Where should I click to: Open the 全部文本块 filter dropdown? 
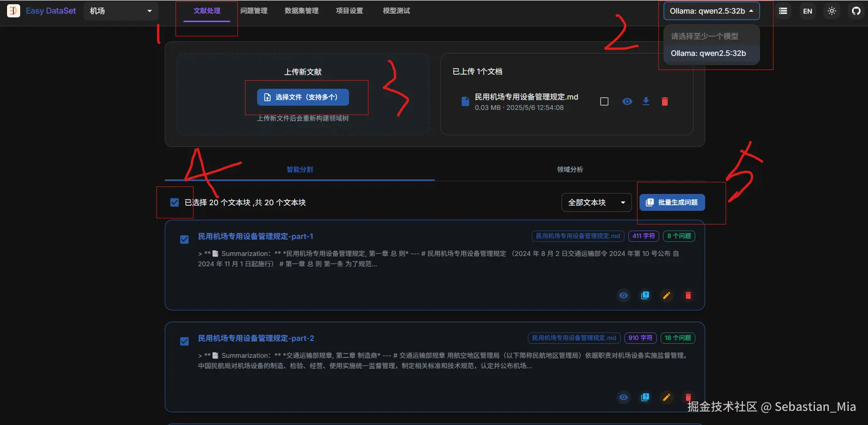pyautogui.click(x=595, y=202)
